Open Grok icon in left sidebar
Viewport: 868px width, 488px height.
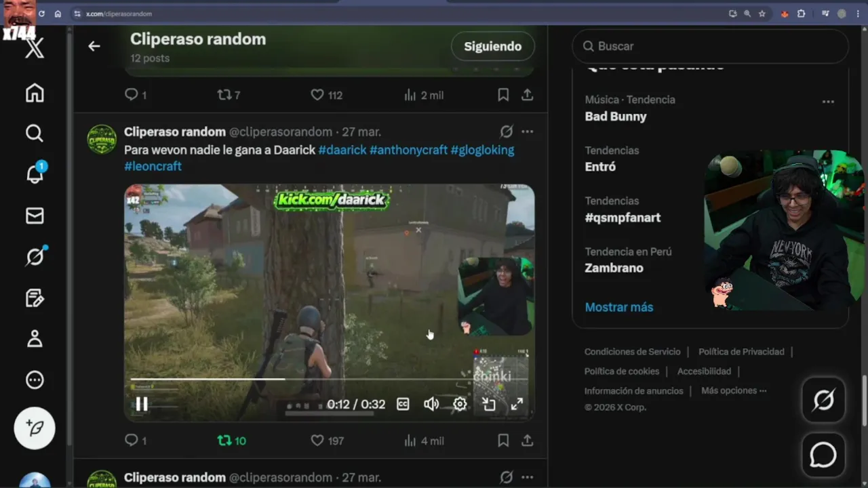[35, 257]
